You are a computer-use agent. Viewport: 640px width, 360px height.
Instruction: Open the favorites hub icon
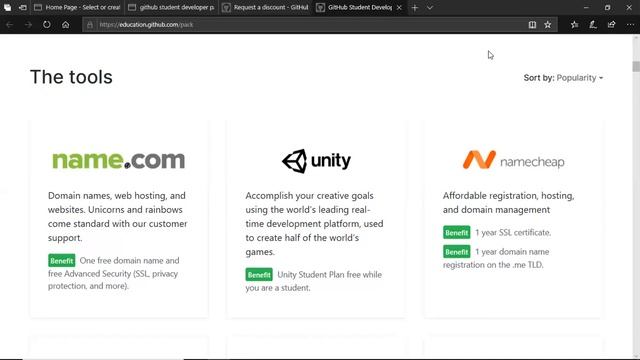(x=574, y=25)
